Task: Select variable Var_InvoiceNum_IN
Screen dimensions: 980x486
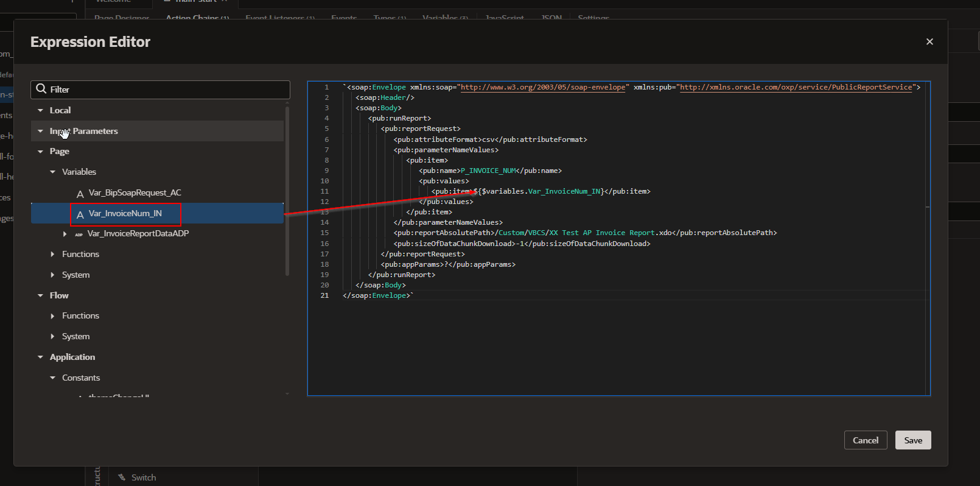Action: click(125, 213)
